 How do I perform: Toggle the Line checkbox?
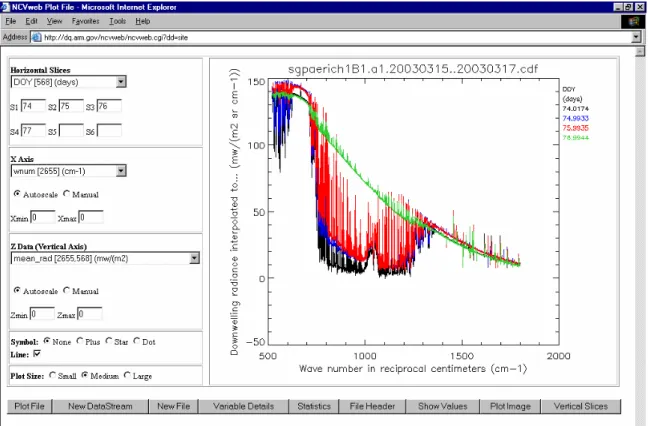coord(37,354)
